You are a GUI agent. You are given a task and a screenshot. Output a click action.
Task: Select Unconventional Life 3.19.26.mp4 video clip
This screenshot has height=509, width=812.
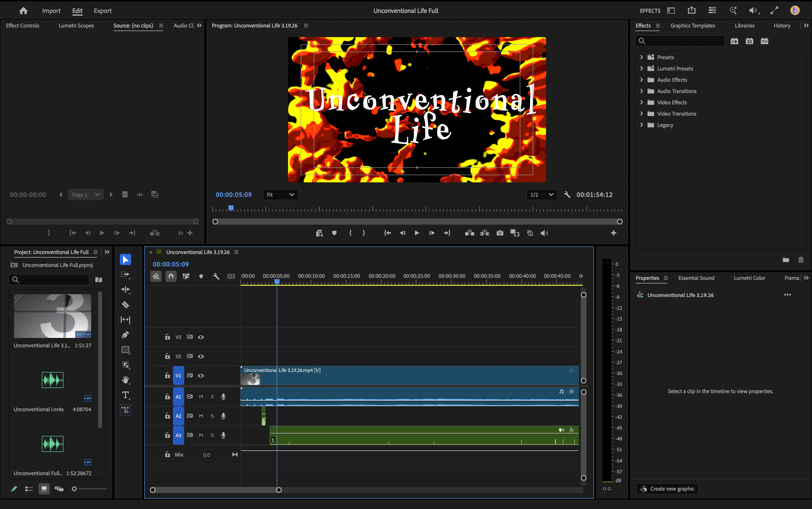click(410, 375)
